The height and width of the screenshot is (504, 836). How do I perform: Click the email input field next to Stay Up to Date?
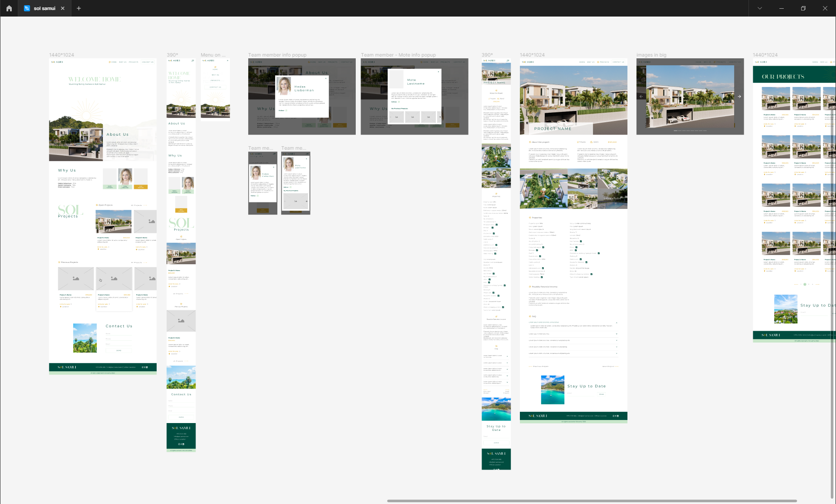[581, 395]
